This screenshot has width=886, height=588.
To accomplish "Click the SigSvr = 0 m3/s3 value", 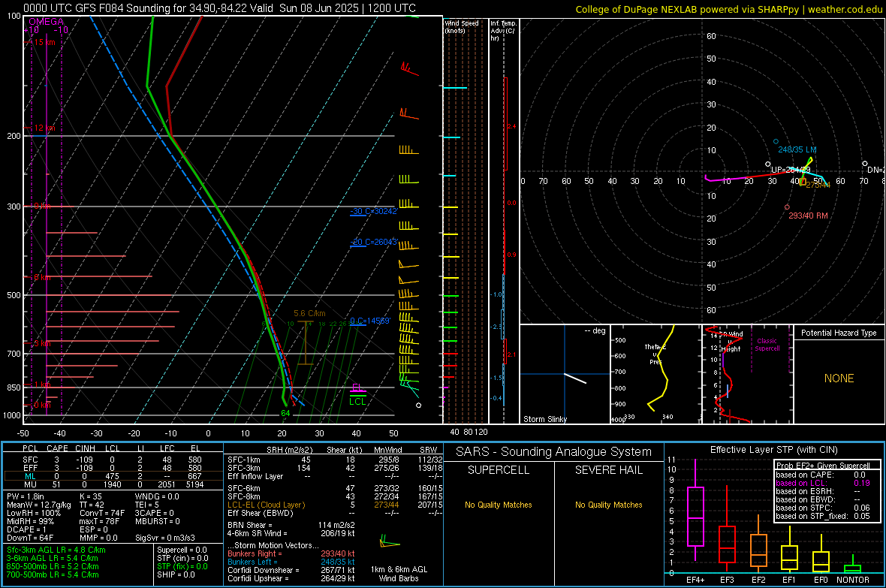I will (165, 538).
